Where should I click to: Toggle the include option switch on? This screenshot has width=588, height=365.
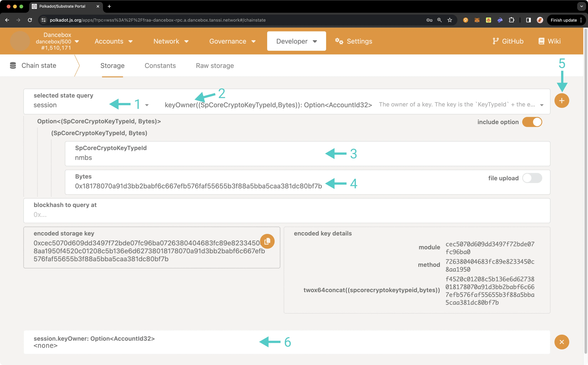(532, 122)
